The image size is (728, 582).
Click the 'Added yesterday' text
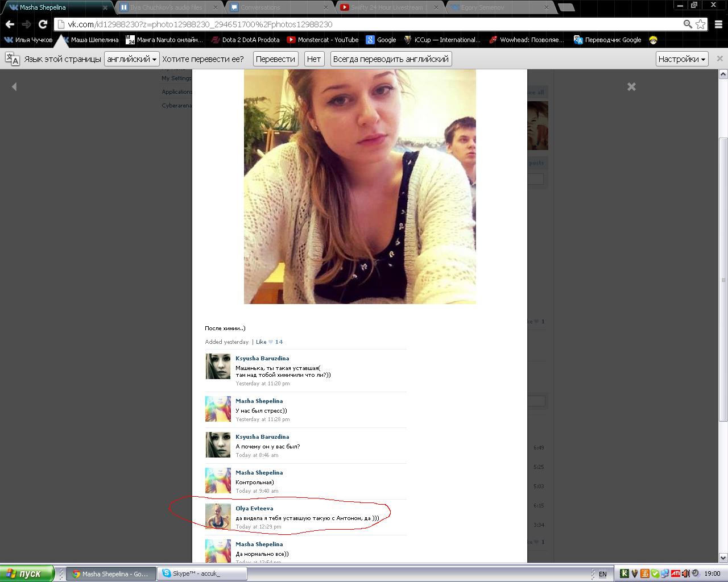click(227, 342)
